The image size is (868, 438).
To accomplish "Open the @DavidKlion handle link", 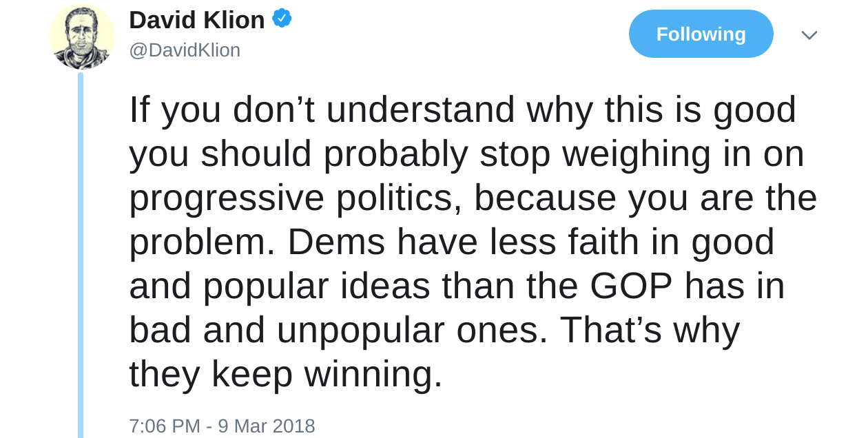I will pos(185,50).
